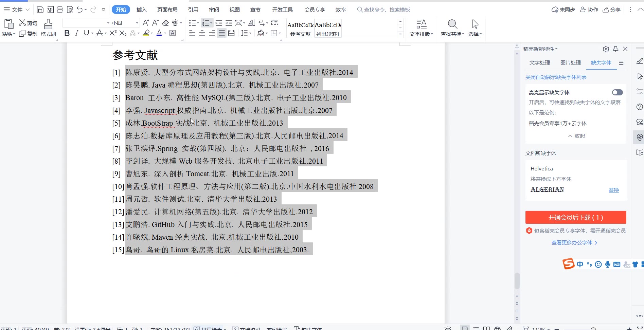
Task: Open the 引用 ribbon tab
Action: (x=193, y=10)
